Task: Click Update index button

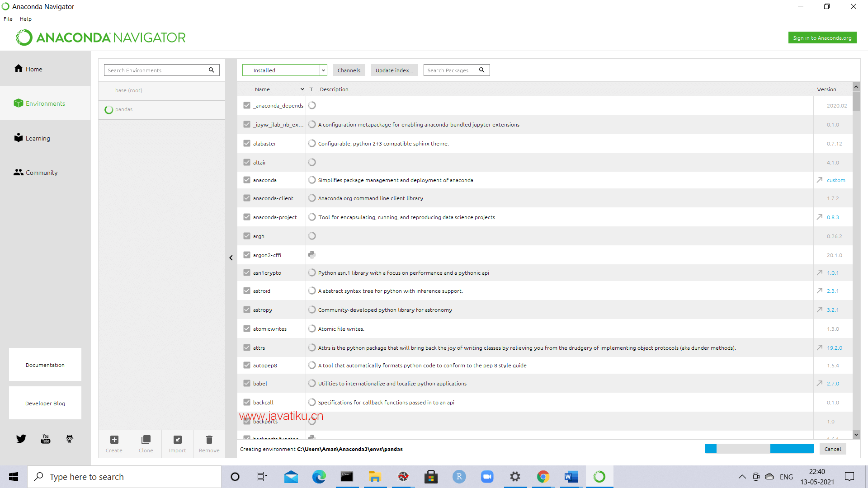Action: point(394,70)
